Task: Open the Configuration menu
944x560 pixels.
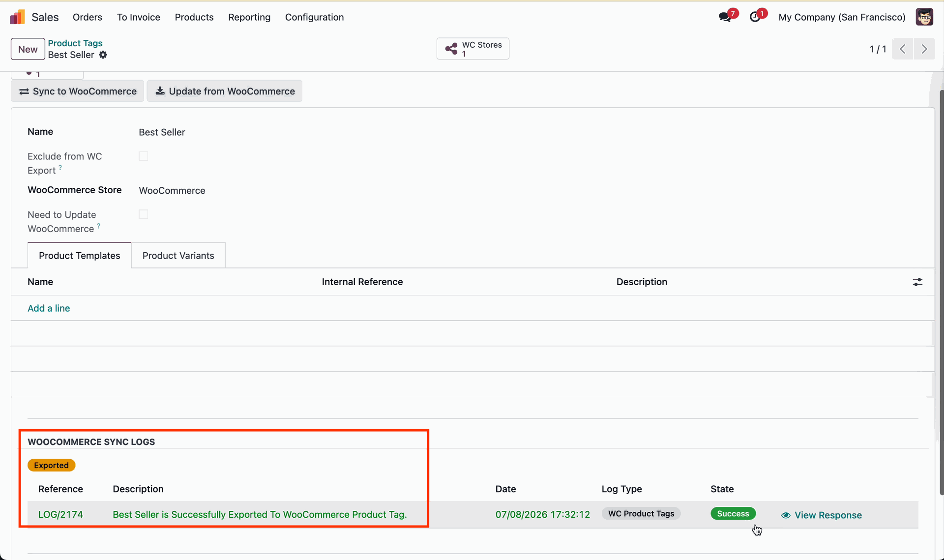Action: pyautogui.click(x=315, y=17)
